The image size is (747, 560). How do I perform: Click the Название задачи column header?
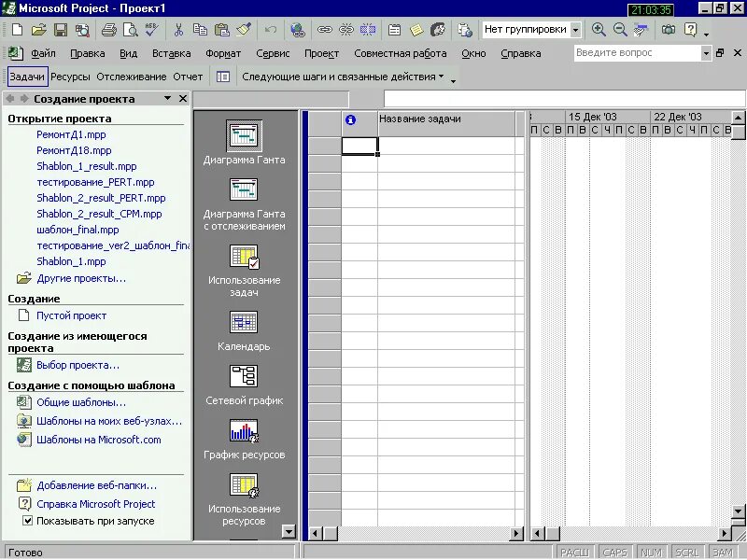[446, 123]
